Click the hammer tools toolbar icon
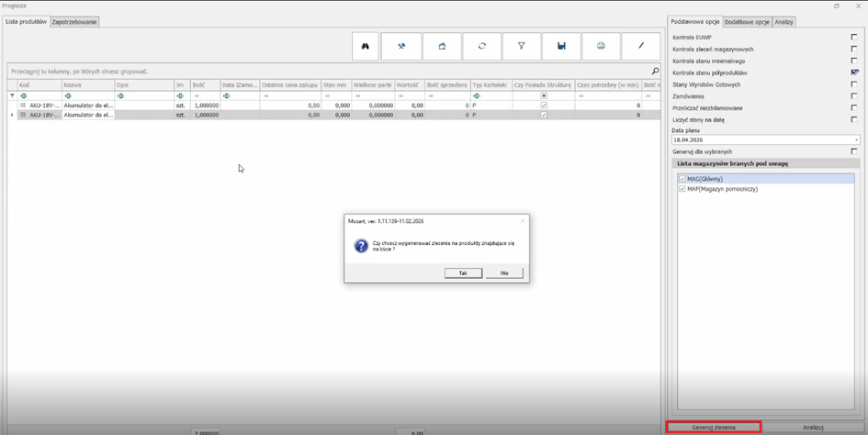 coord(401,46)
